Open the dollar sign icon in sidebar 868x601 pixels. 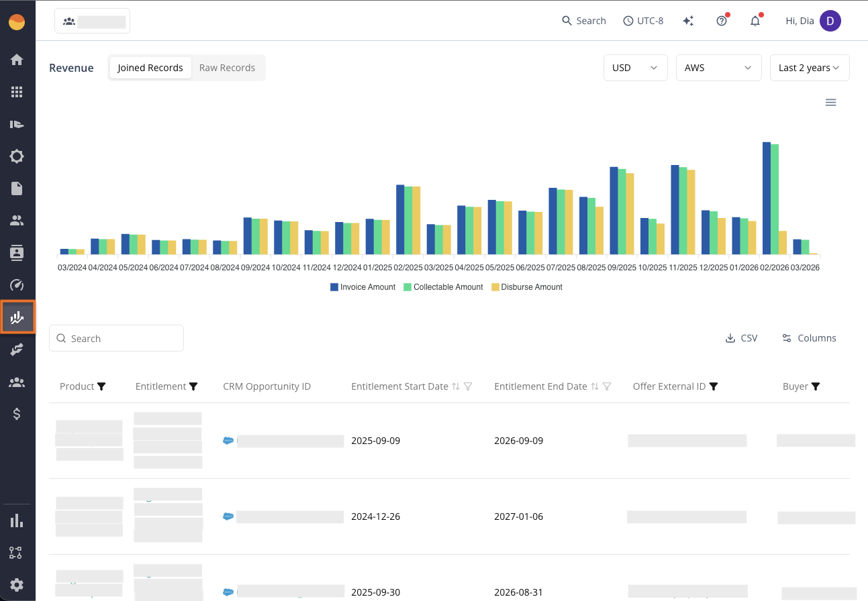point(17,414)
